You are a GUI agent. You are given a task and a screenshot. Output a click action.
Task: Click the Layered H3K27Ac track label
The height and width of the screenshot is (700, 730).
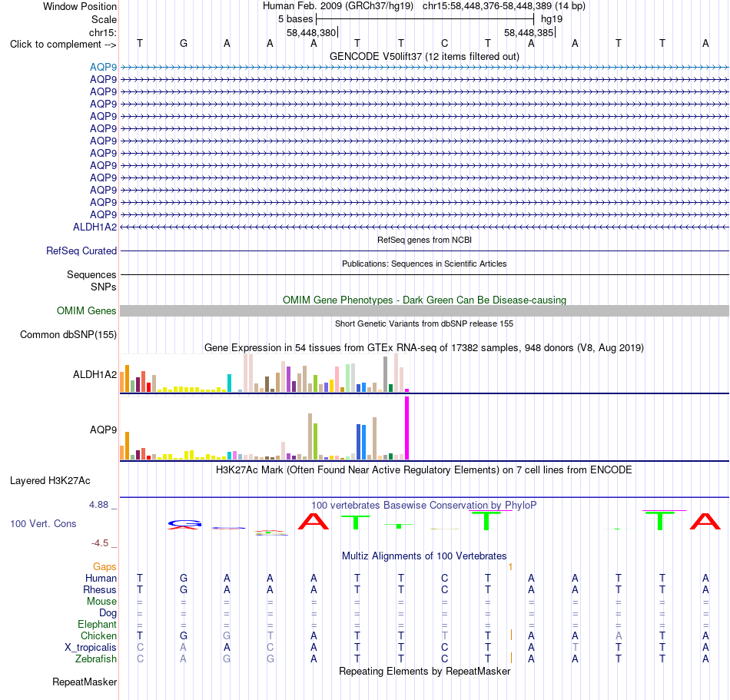50,481
